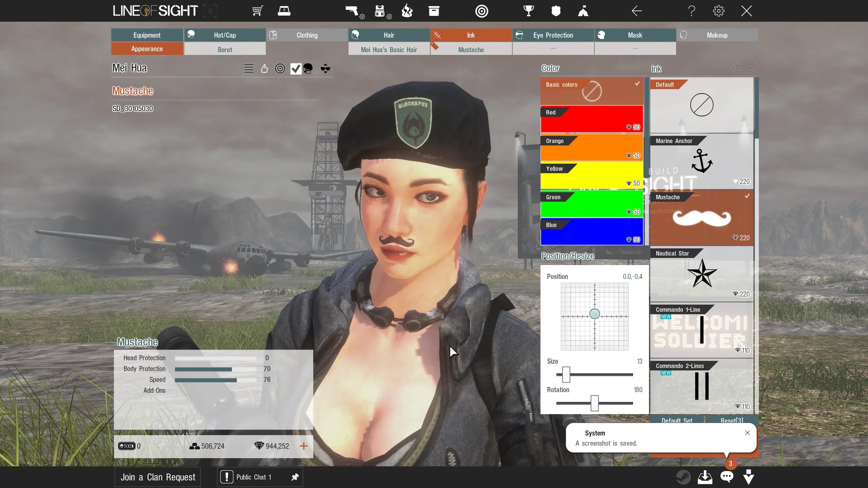Select the Mustache ink thumbnail
Viewport: 868px width, 488px height.
(x=702, y=218)
